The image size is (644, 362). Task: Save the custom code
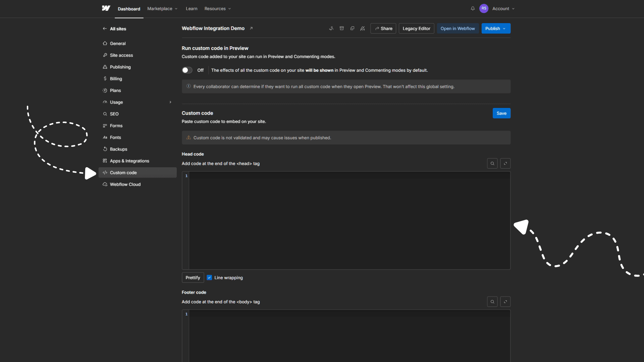501,113
